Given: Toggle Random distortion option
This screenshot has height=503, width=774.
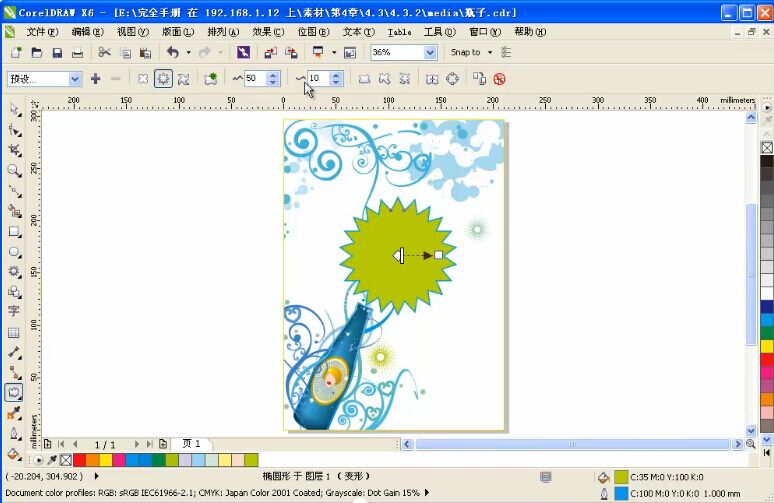Looking at the screenshot, I should [x=364, y=79].
